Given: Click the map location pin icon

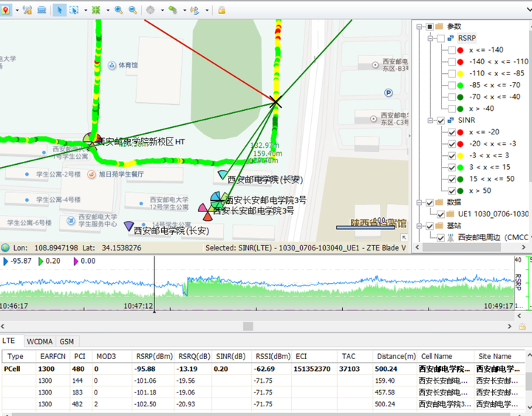Looking at the screenshot, I should (4, 10).
